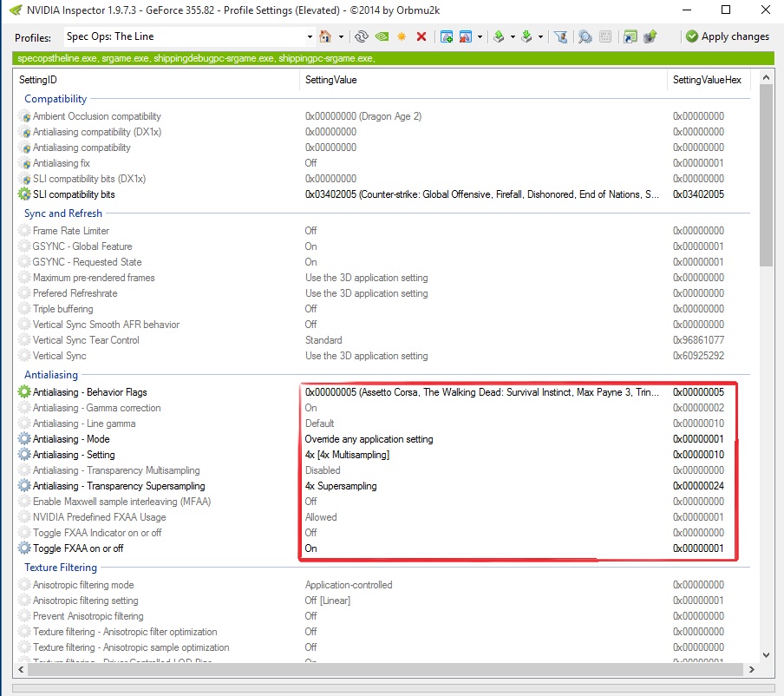Click the Compatibility group header
Viewport: 784px width, 696px height.
[56, 99]
